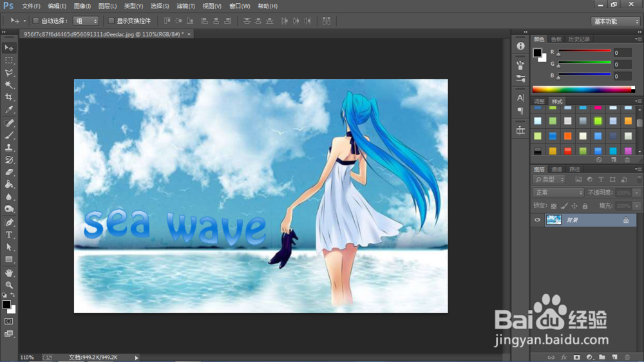The image size is (644, 362).
Task: Toggle lock image pixels brush icon
Action: [x=564, y=206]
